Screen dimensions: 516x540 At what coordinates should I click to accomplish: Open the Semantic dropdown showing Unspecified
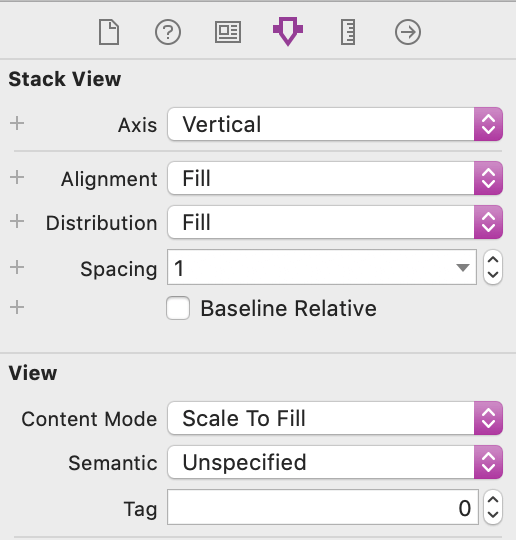tap(335, 462)
